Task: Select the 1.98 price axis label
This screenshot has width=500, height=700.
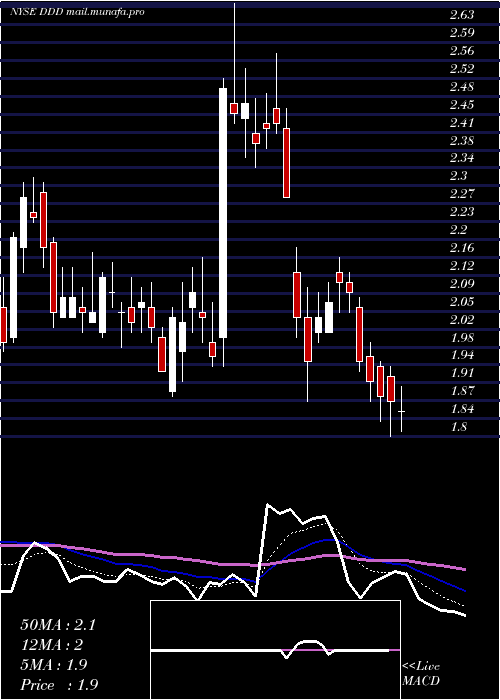Action: pyautogui.click(x=462, y=337)
